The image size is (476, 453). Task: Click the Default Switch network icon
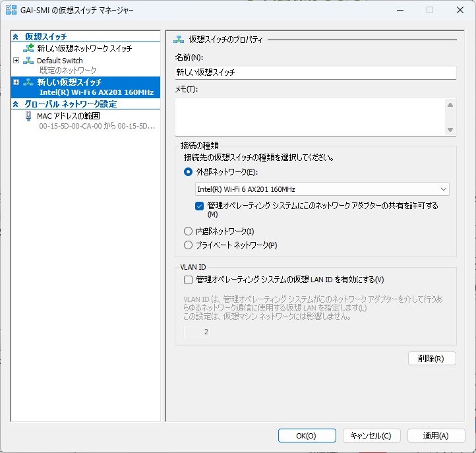click(28, 61)
